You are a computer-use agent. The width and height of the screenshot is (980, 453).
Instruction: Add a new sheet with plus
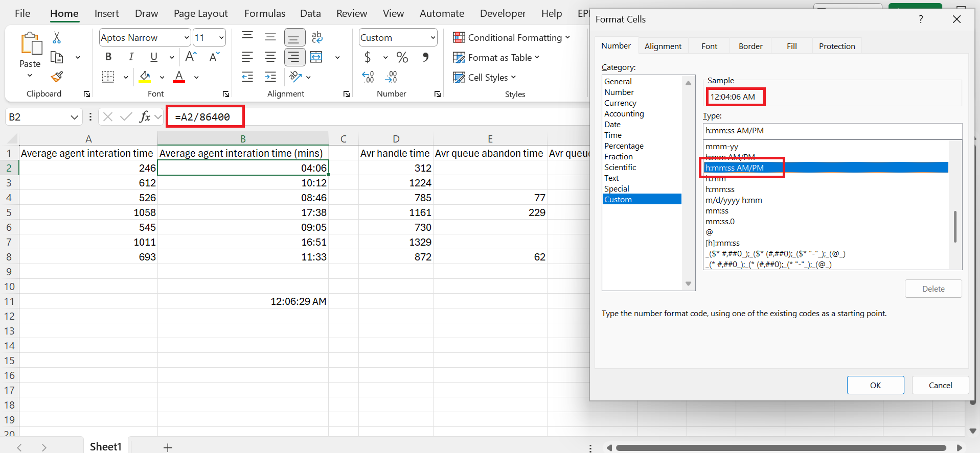(167, 447)
